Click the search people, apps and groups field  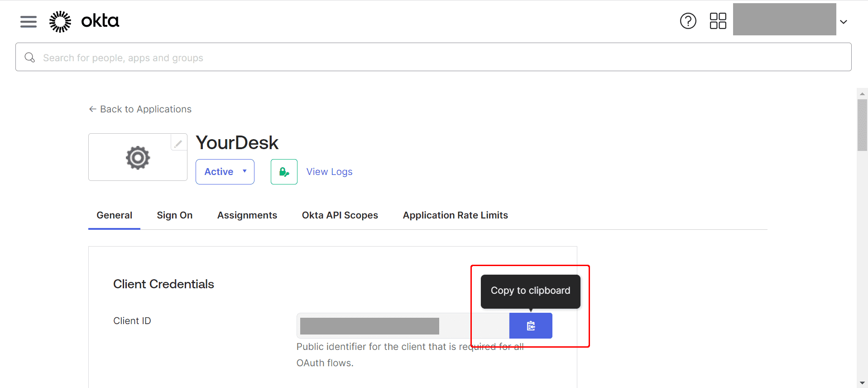433,57
